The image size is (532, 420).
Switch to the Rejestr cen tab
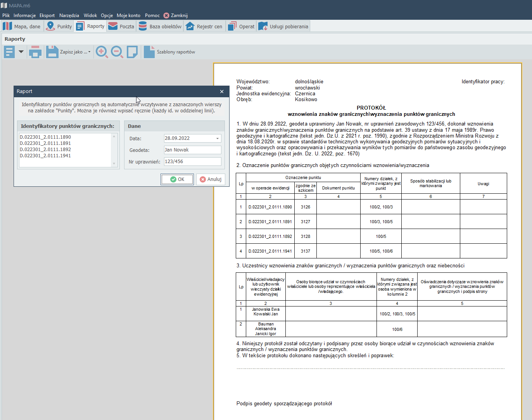tap(204, 26)
